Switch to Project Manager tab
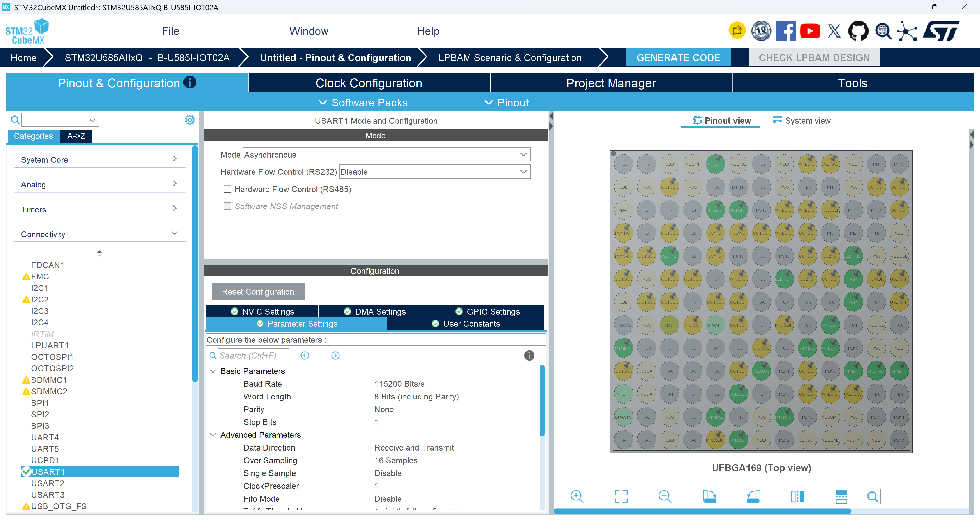Image resolution: width=980 pixels, height=521 pixels. click(x=611, y=83)
